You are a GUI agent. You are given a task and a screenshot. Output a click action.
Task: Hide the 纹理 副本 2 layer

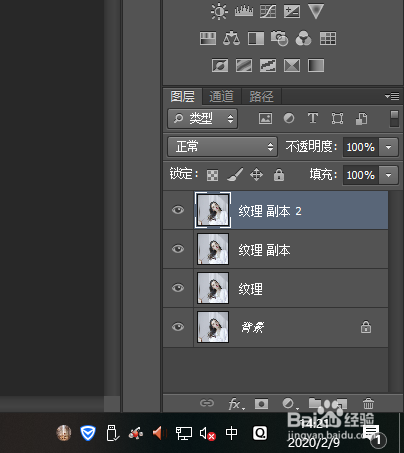(x=178, y=210)
